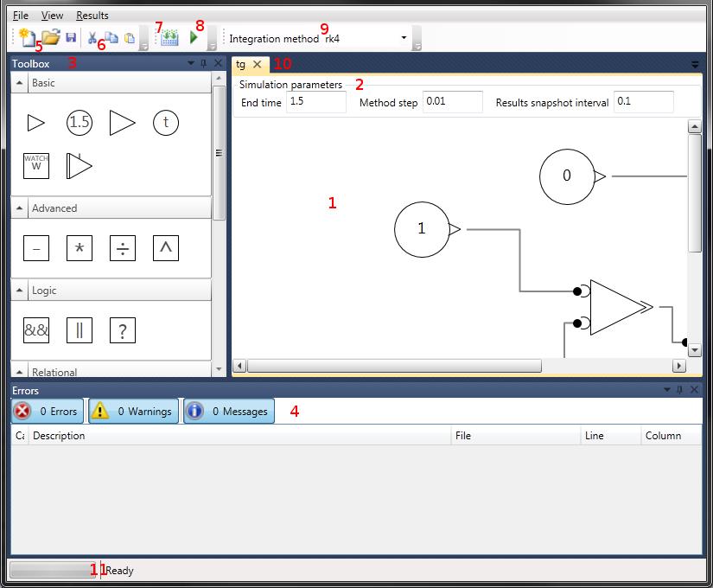
Task: Toggle the 0 Warnings filter
Action: point(134,411)
